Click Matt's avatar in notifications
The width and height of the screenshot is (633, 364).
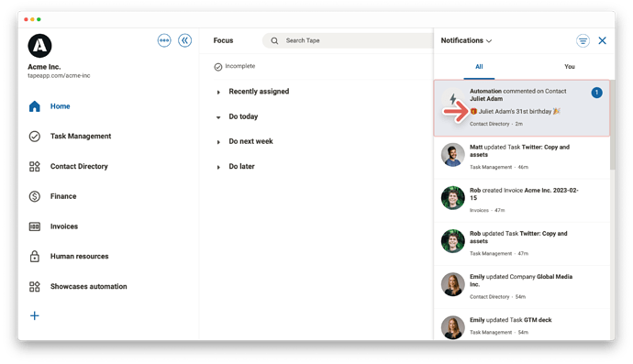[x=453, y=155]
